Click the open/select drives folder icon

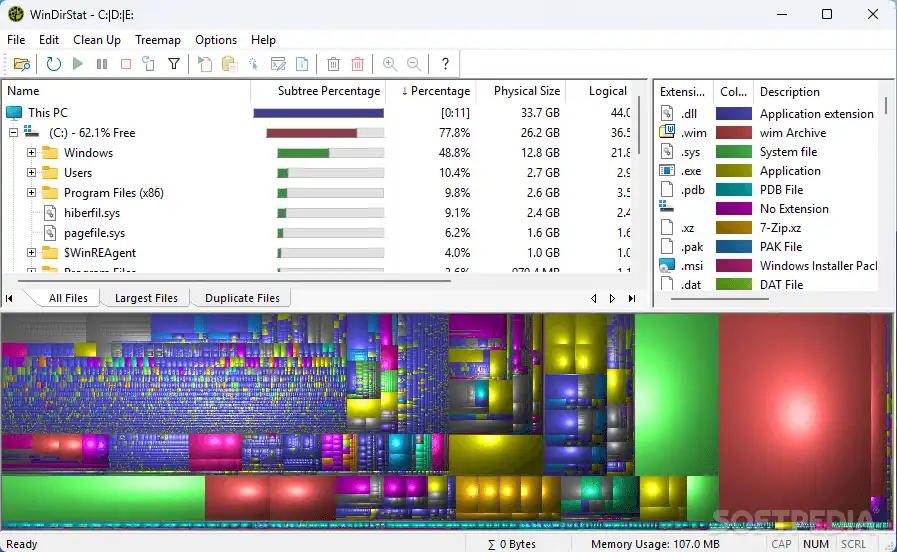coord(22,64)
